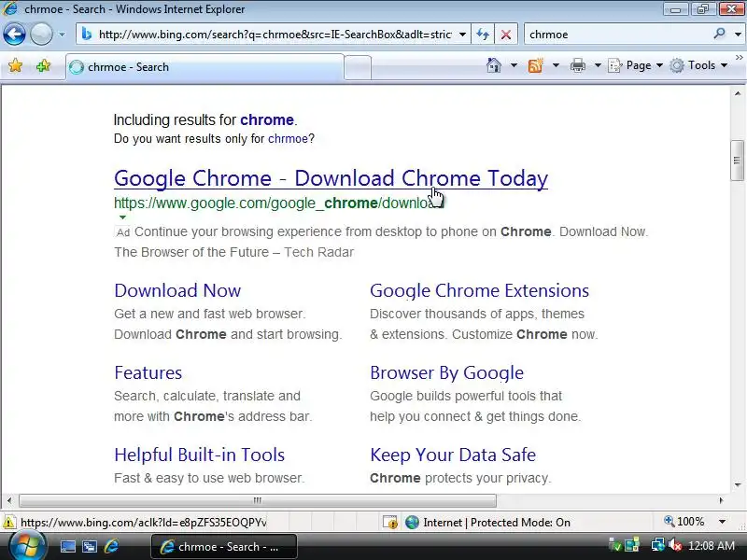This screenshot has width=747, height=560.
Task: Click the status bar warning icon
Action: point(8,523)
